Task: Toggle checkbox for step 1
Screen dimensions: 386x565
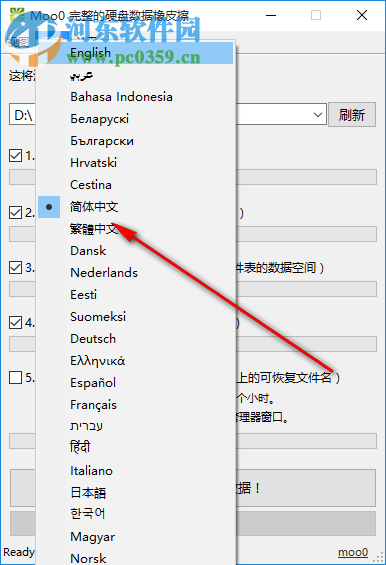Action: 15,156
